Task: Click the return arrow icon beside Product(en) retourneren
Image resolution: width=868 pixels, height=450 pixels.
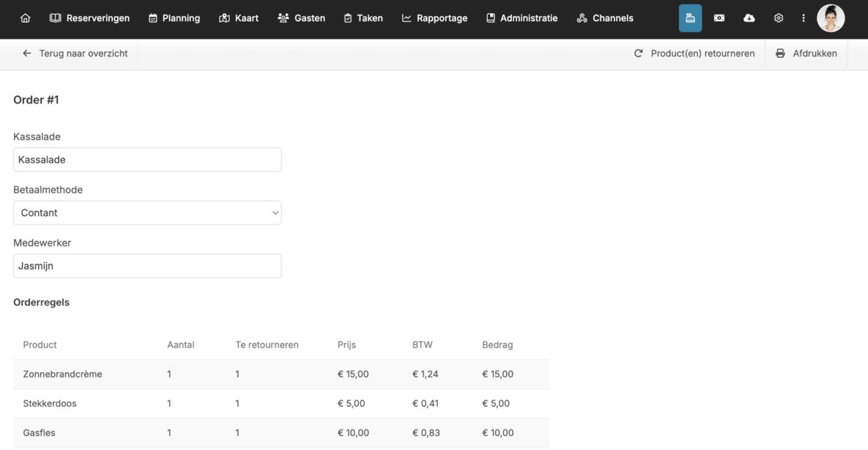Action: click(x=639, y=54)
